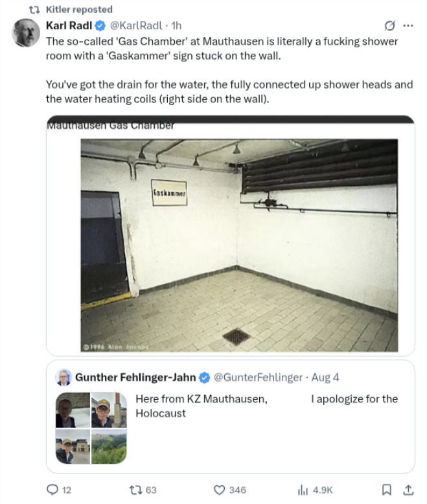Click the Grok slashed-circle icon
The height and width of the screenshot is (504, 427).
pyautogui.click(x=389, y=26)
